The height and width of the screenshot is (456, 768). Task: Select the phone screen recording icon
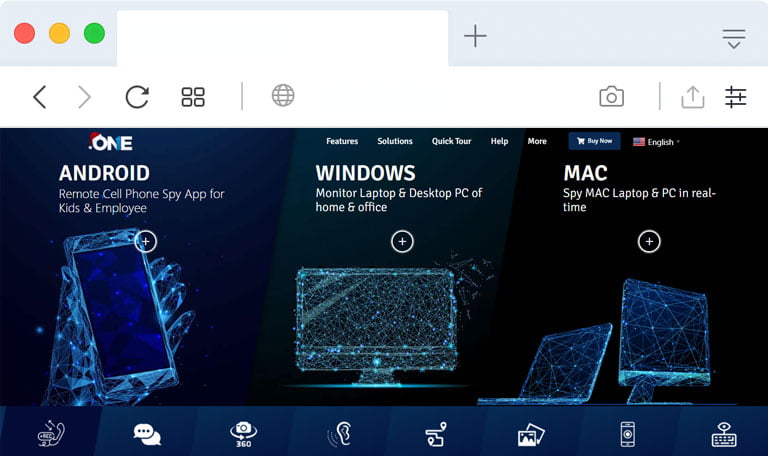click(627, 434)
